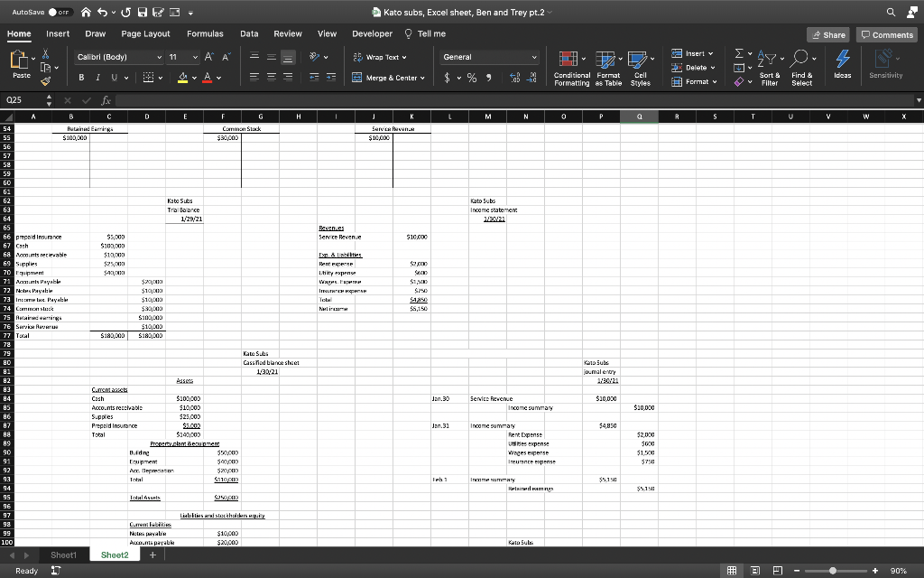This screenshot has width=924, height=578.
Task: Expand the borders style dropdown
Action: point(159,78)
